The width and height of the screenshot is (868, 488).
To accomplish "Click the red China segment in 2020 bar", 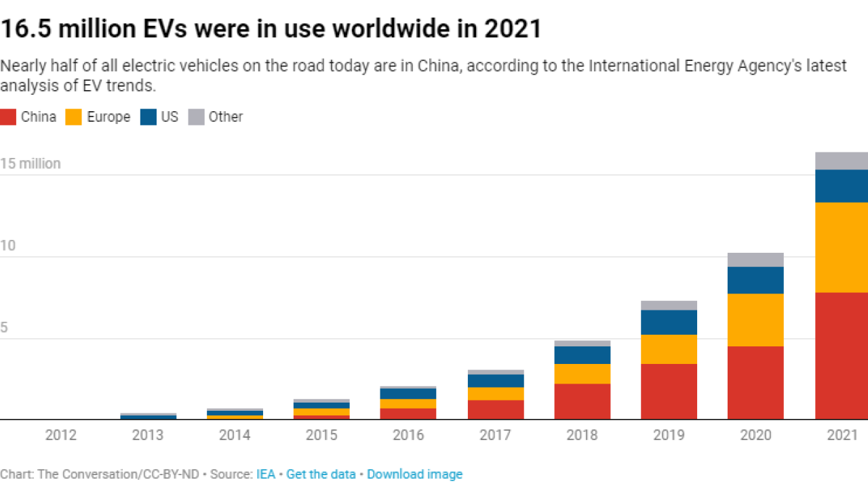I will [755, 383].
